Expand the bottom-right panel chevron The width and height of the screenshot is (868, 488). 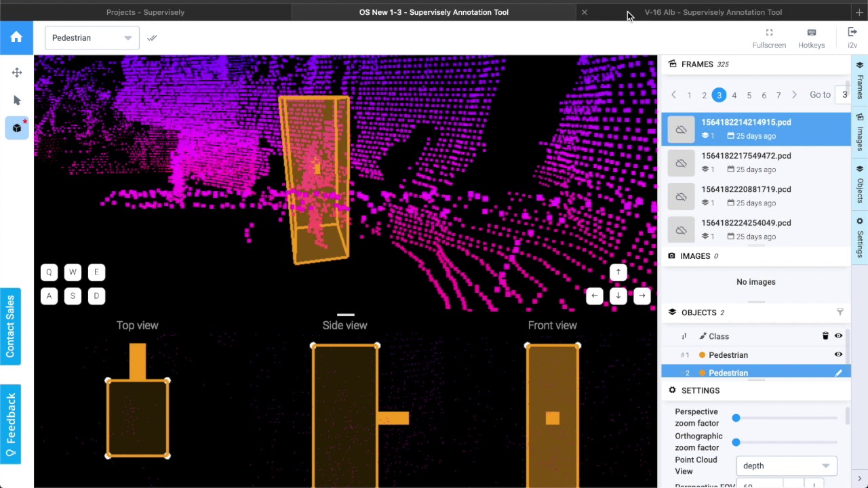pyautogui.click(x=859, y=479)
